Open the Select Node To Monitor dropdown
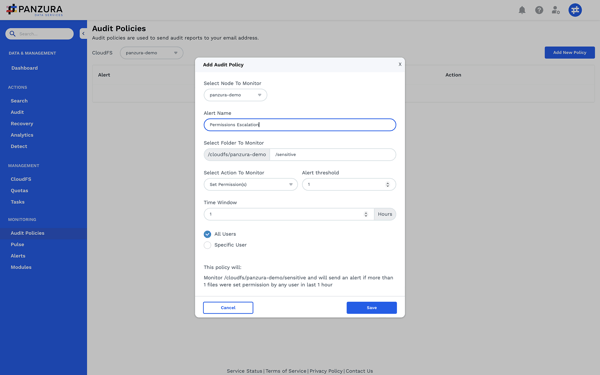Viewport: 600px width, 375px height. [235, 95]
